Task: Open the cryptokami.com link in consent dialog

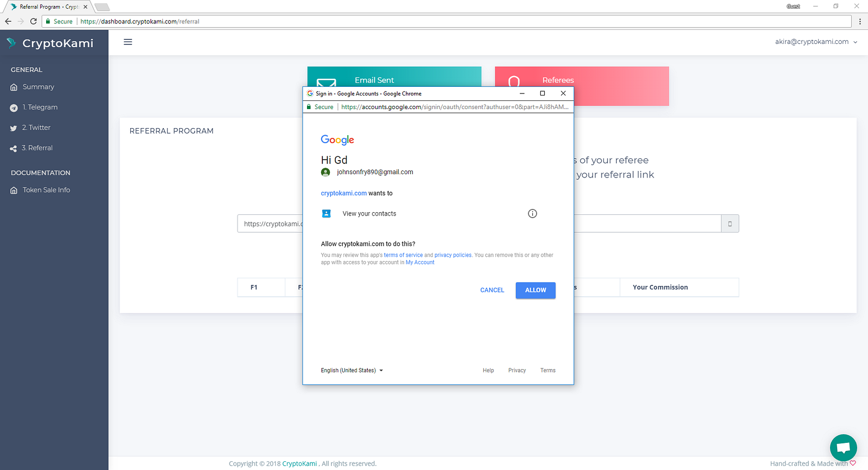Action: coord(344,193)
